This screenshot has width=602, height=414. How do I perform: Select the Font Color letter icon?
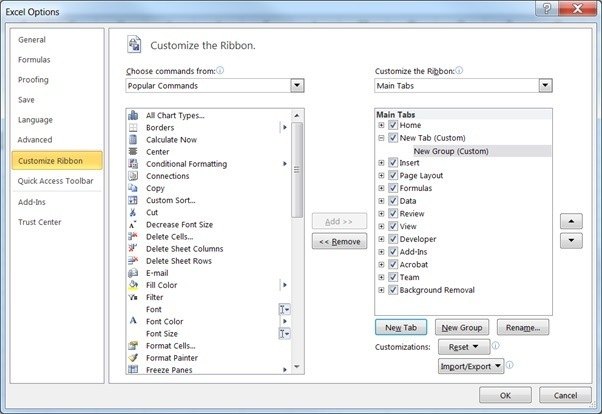coord(133,321)
